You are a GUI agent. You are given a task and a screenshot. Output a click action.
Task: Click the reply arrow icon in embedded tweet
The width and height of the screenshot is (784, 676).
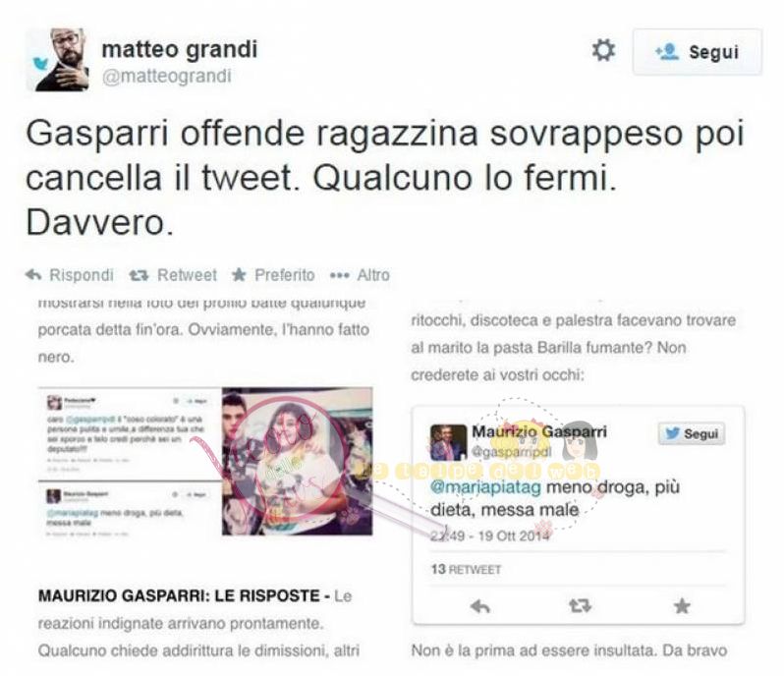point(480,606)
